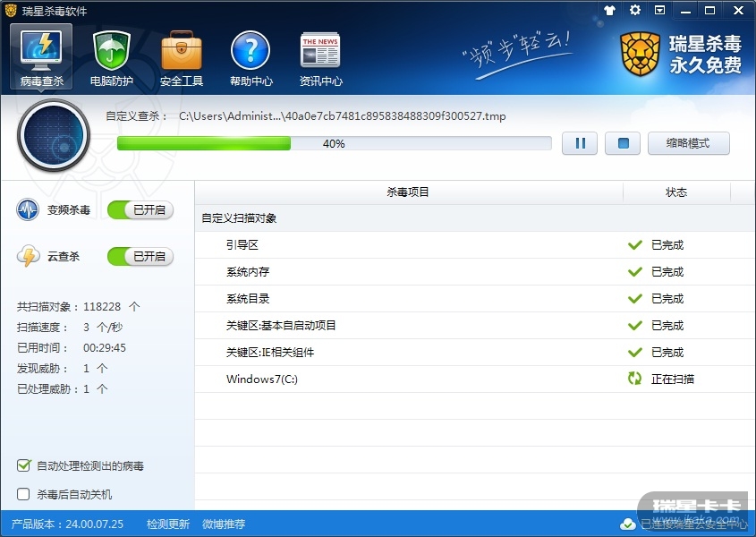Click the 变频杀毒 waveform icon
Screen dimensions: 756x537
pyautogui.click(x=28, y=210)
